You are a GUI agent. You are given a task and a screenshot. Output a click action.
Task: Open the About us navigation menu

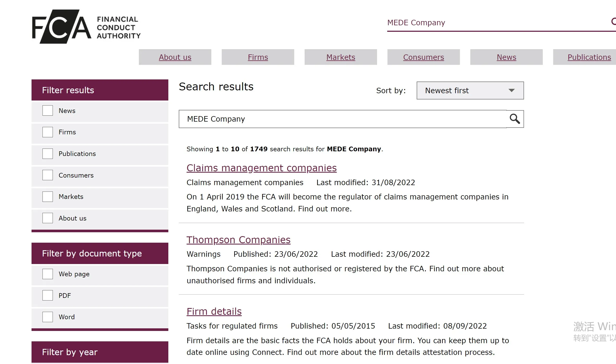coord(175,57)
